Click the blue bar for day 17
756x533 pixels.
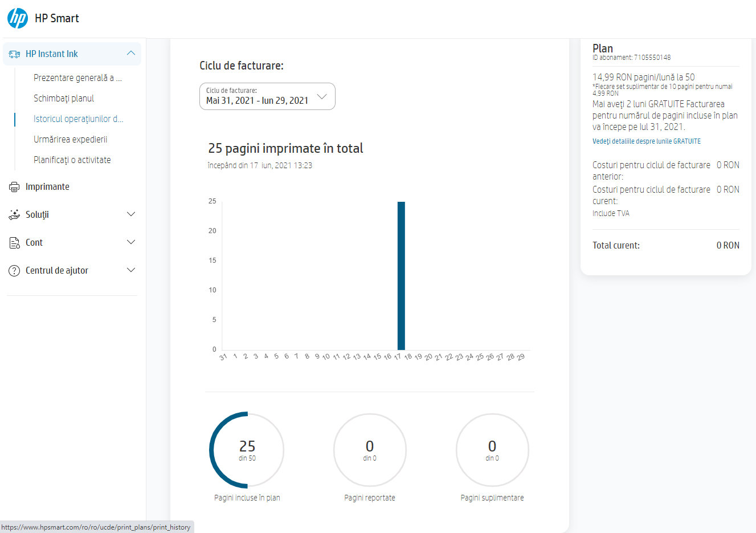(x=401, y=275)
